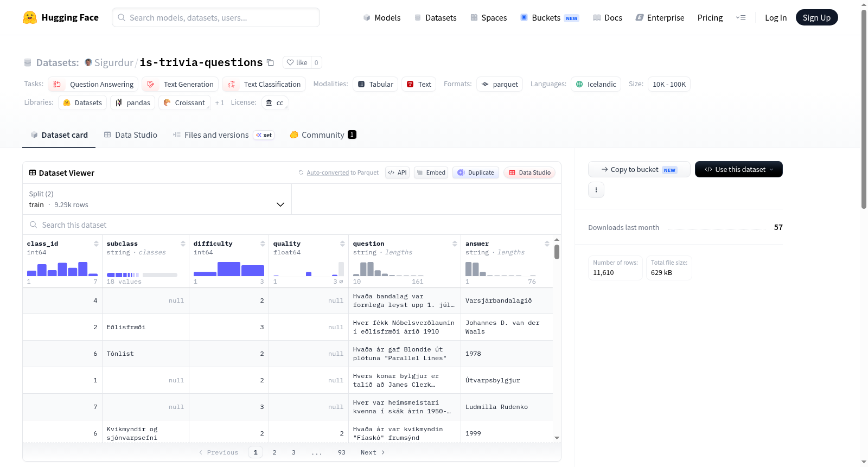Sort the answer column with its arrows
Image resolution: width=868 pixels, height=467 pixels.
547,244
